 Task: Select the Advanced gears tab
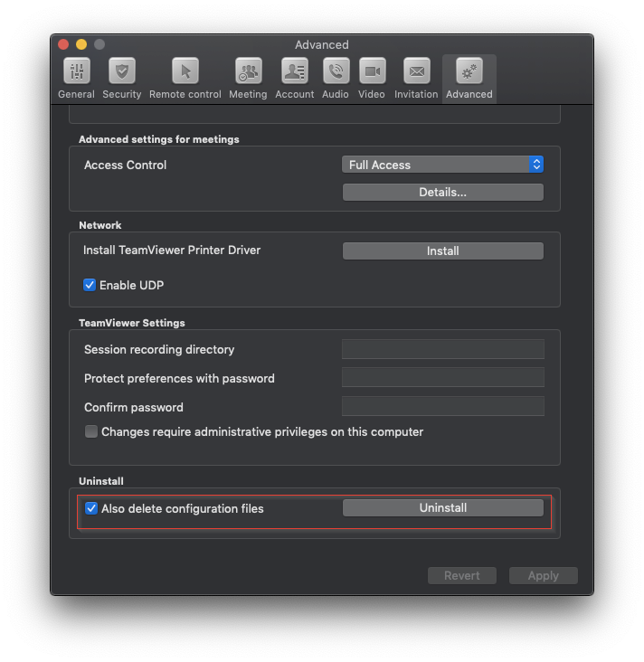pos(469,79)
